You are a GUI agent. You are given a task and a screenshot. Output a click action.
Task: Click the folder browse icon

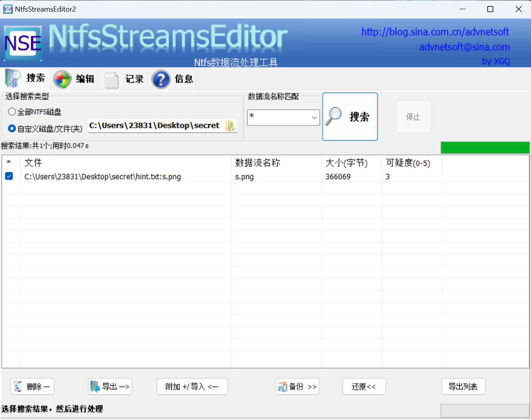(230, 126)
